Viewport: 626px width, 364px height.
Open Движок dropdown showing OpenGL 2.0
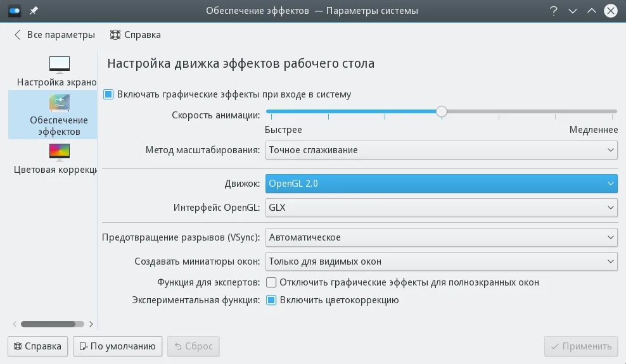pyautogui.click(x=442, y=184)
